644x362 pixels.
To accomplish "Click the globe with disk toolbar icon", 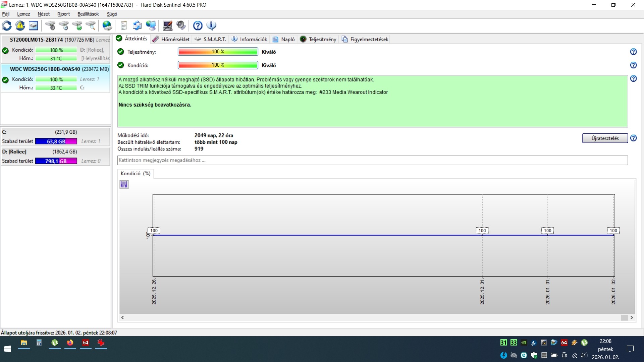I will (107, 25).
